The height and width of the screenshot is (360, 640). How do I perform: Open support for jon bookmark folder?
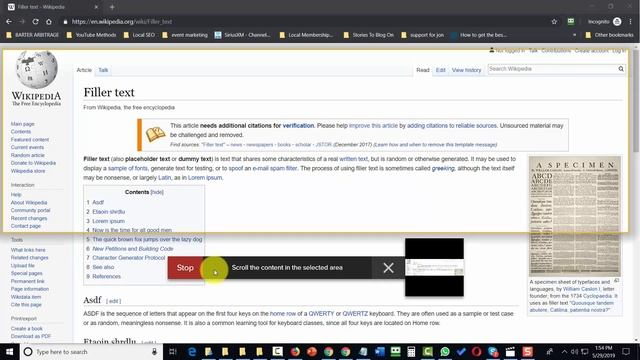[422, 35]
